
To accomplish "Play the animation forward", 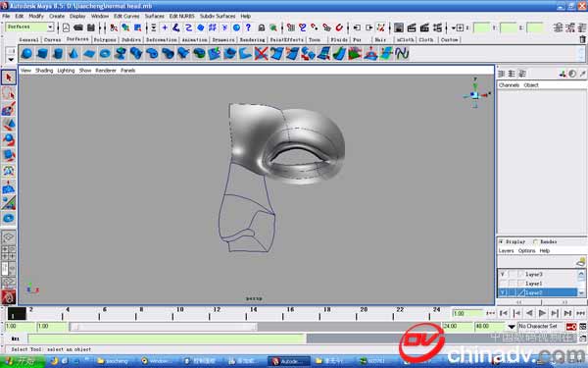I will tap(542, 313).
